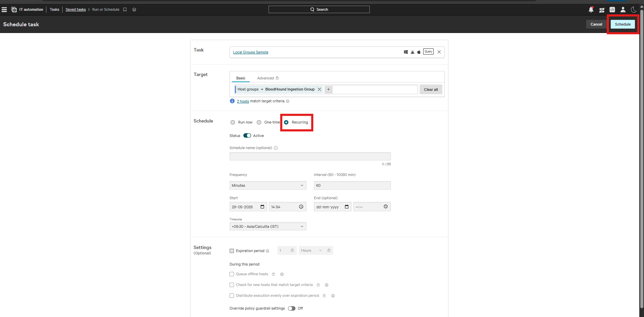
Task: Open the Start date calendar picker
Action: [262, 207]
